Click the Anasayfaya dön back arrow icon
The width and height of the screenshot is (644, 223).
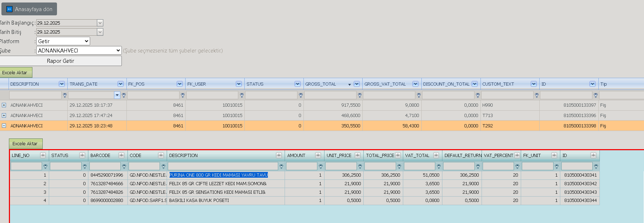(10, 9)
